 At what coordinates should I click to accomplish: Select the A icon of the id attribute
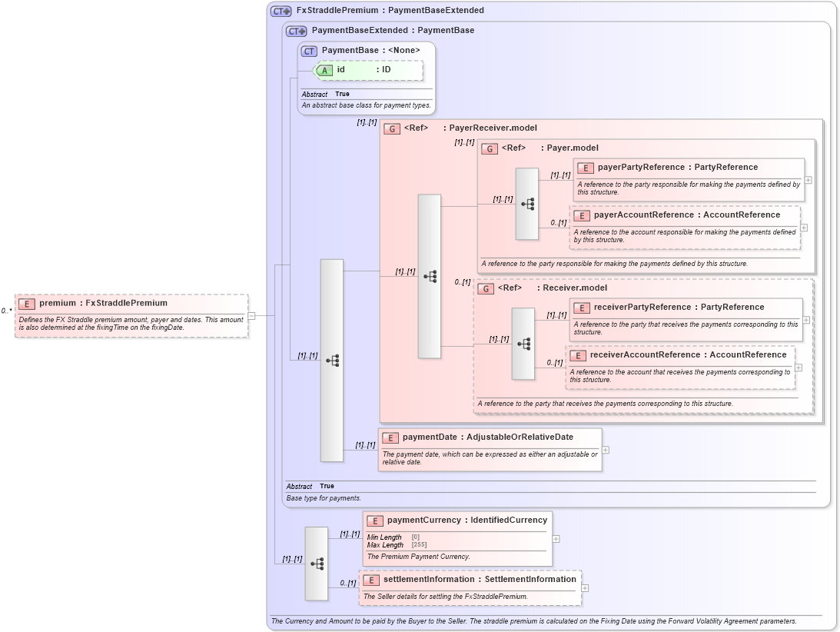click(326, 69)
